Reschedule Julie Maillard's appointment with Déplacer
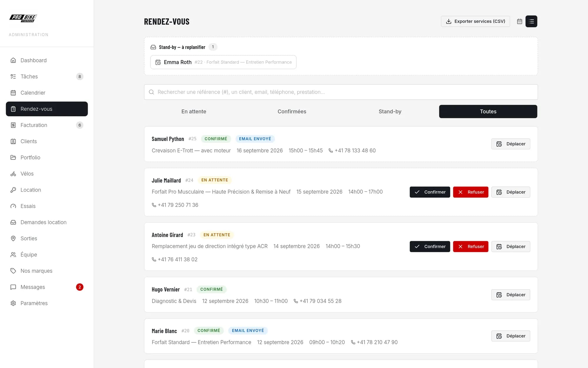This screenshot has width=588, height=368. point(511,192)
